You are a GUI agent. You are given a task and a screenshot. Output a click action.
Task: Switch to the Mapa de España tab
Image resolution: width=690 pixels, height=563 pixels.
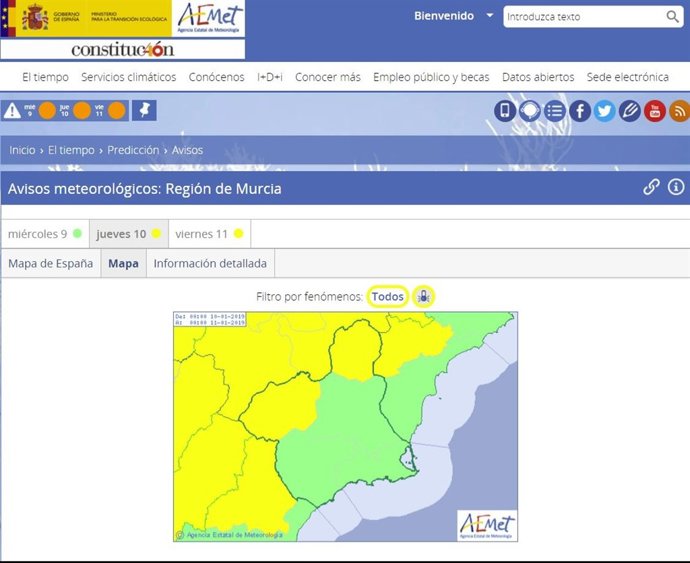tap(51, 263)
